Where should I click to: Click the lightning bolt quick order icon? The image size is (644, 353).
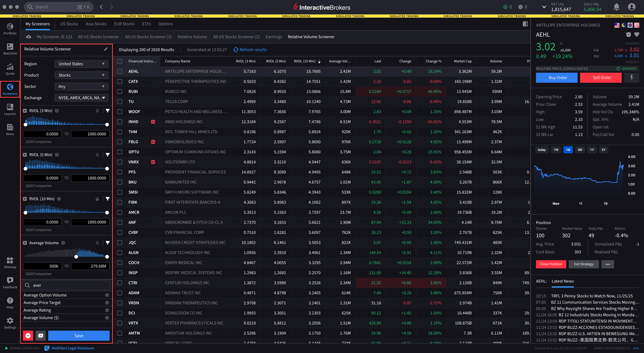tap(632, 78)
